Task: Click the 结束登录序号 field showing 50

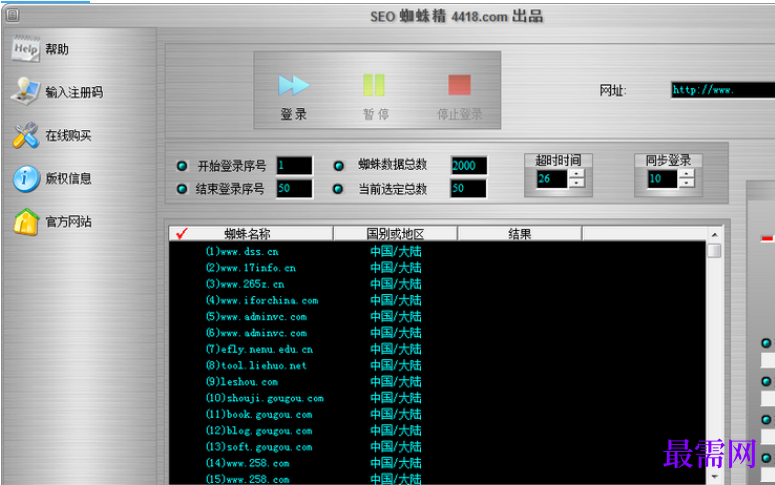Action: pyautogui.click(x=294, y=188)
